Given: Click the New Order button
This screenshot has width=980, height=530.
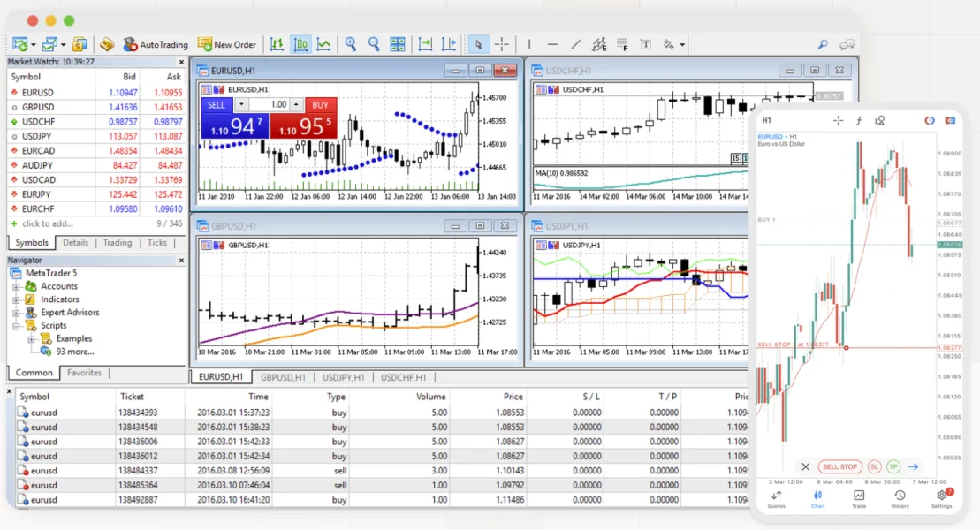Looking at the screenshot, I should click(226, 44).
